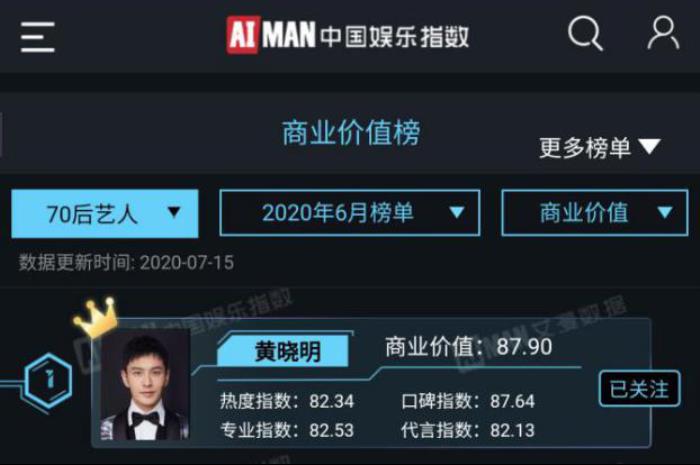Click the AI MAN logo
Screen dimensions: 700x465
pos(271,35)
